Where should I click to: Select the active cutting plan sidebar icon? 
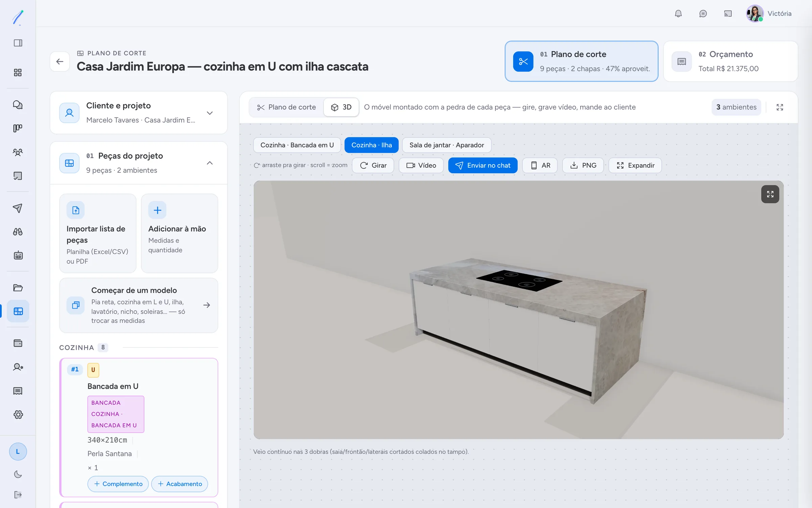click(x=18, y=311)
